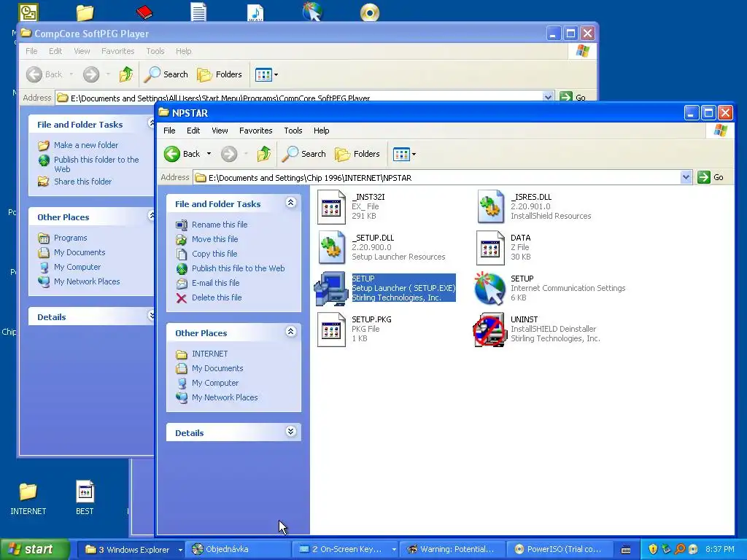Open Back history dropdown arrow in NPSTAR

[x=209, y=154]
